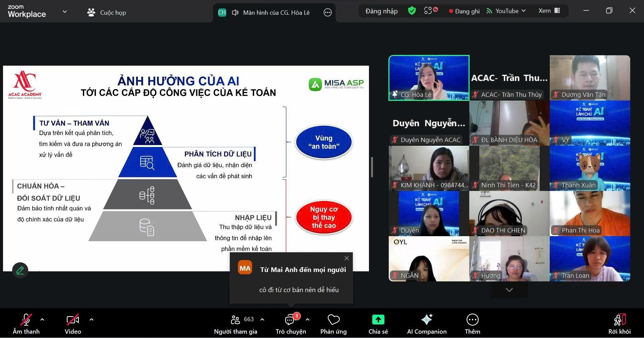Image resolution: width=644 pixels, height=338 pixels.
Task: Click the Phản ứng heart icon
Action: click(x=333, y=320)
